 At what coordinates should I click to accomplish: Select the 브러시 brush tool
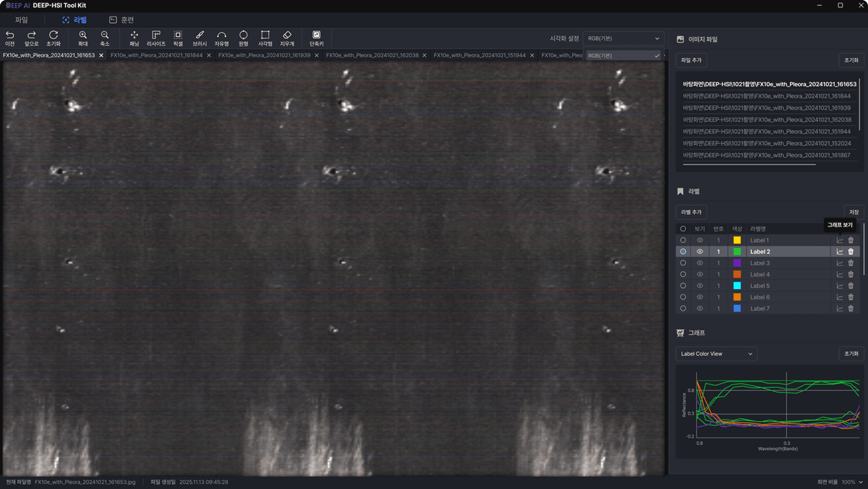[x=199, y=38]
